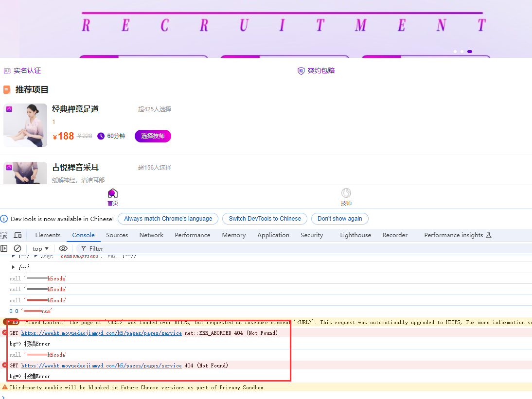Click the console prompt input line

[x=266, y=397]
